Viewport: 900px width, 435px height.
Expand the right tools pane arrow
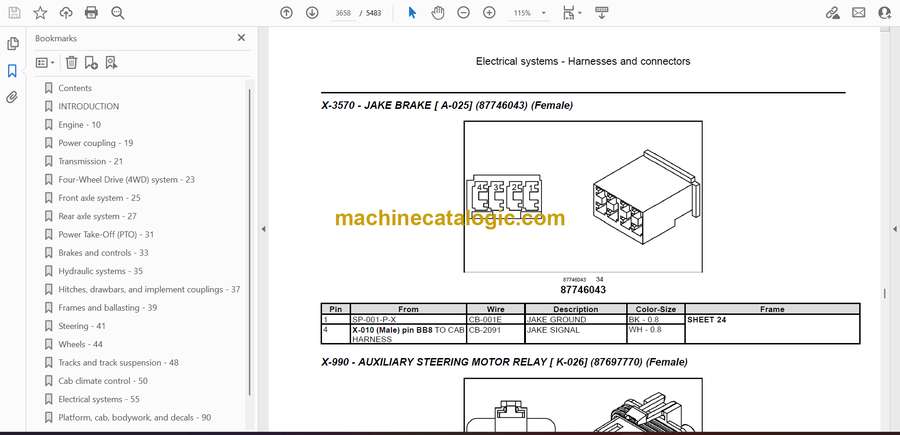point(894,229)
